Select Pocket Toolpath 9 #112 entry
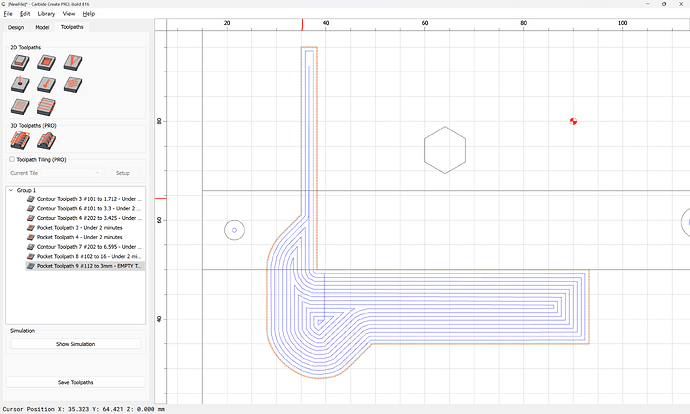This screenshot has height=414, width=690. click(x=85, y=266)
